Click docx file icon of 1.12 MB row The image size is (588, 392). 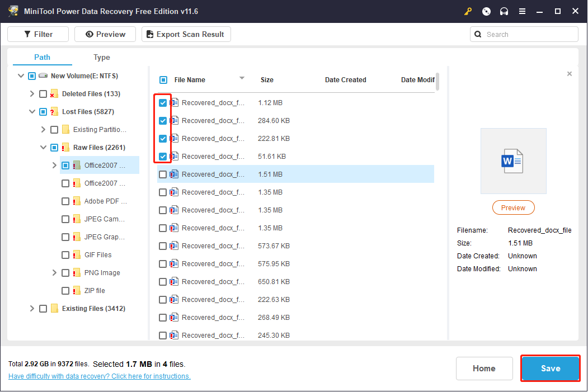tap(174, 102)
